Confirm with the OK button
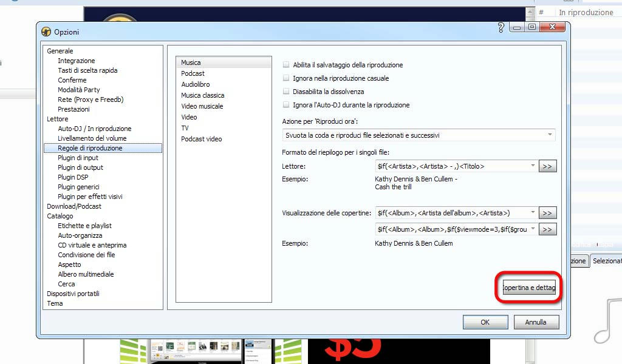 pyautogui.click(x=485, y=322)
